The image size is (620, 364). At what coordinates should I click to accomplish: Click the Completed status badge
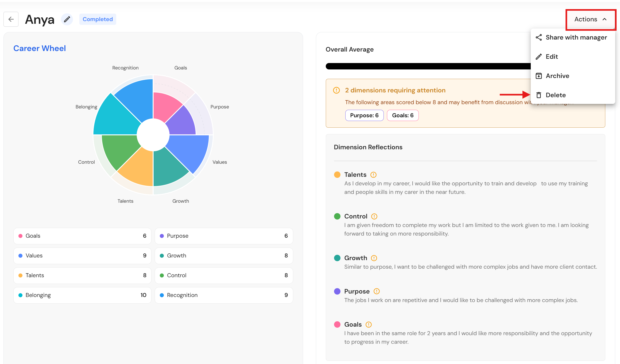coord(98,19)
